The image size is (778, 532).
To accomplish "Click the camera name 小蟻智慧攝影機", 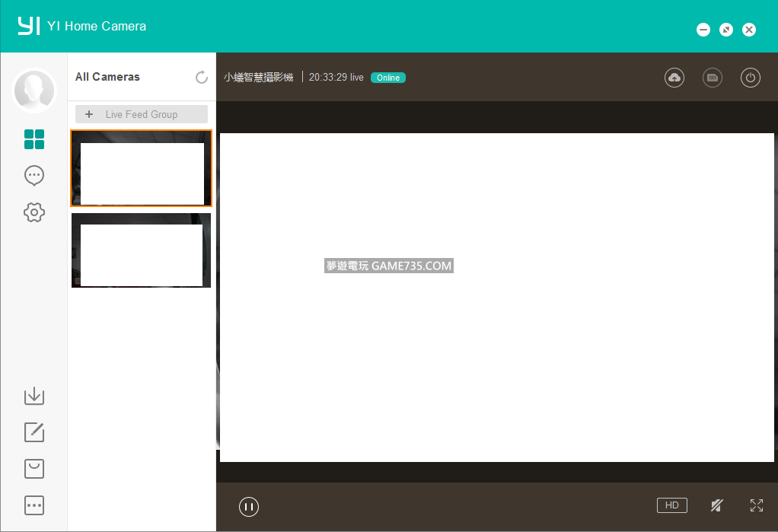I will pos(258,78).
